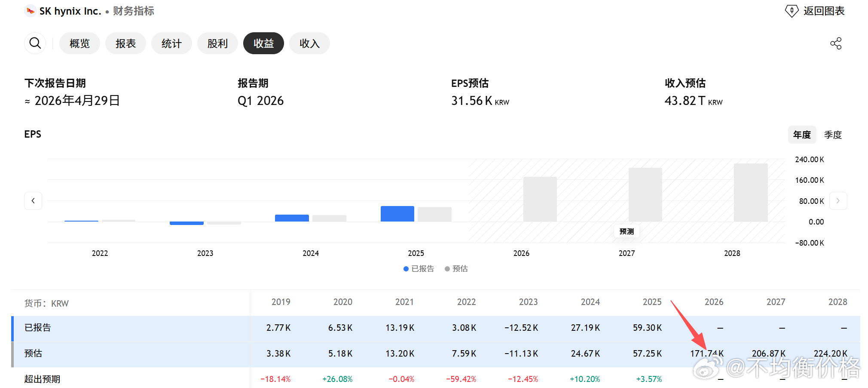
Task: Go to previous years with left chevron
Action: [x=33, y=201]
